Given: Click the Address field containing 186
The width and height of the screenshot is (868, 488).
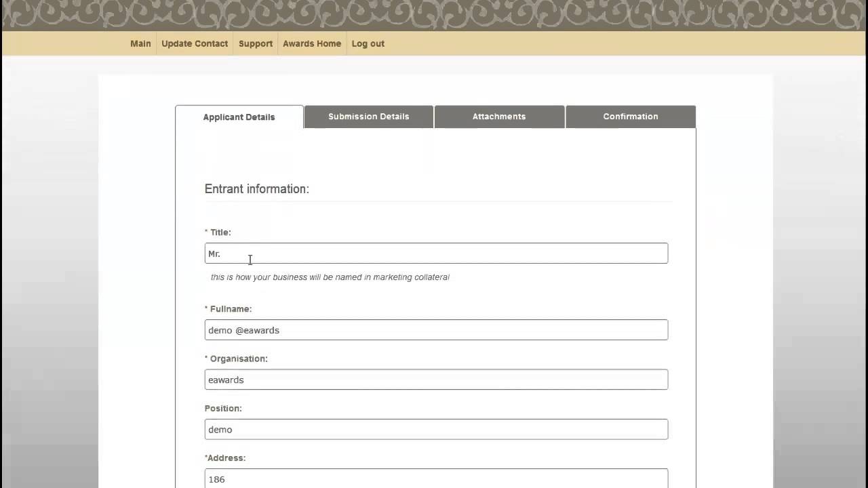Looking at the screenshot, I should pyautogui.click(x=436, y=478).
